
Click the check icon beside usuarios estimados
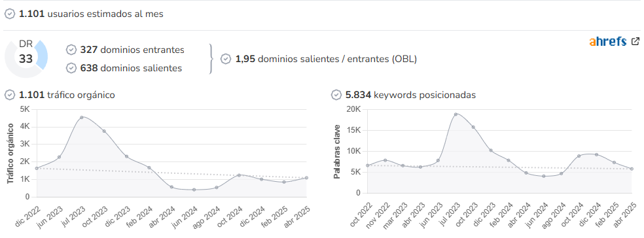click(x=10, y=14)
